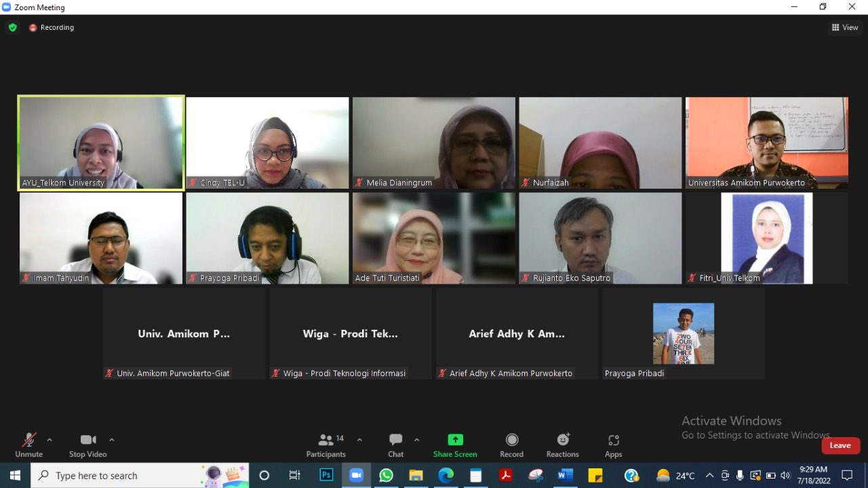Open WhatsApp from the taskbar
This screenshot has height=488, width=868.
[386, 475]
